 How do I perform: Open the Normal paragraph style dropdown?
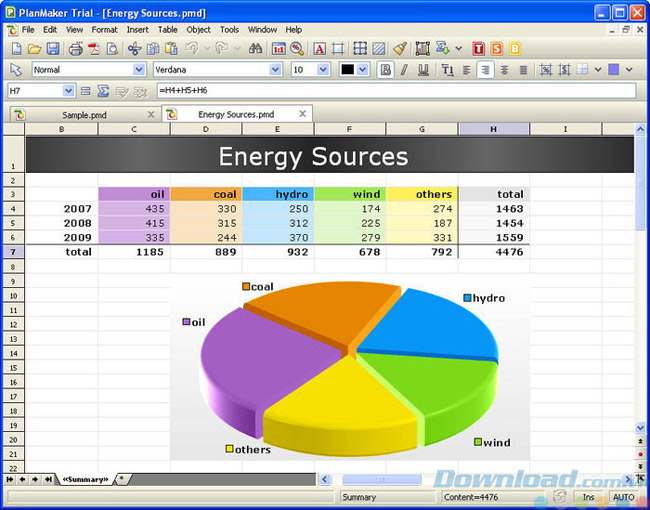point(139,70)
